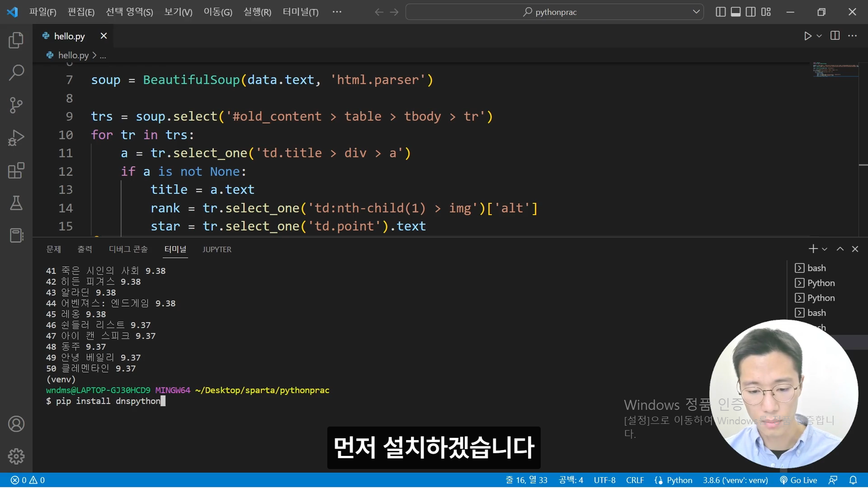Click the terminal pip install dnspython prompt
Screen dimensions: 868x488
click(x=106, y=401)
